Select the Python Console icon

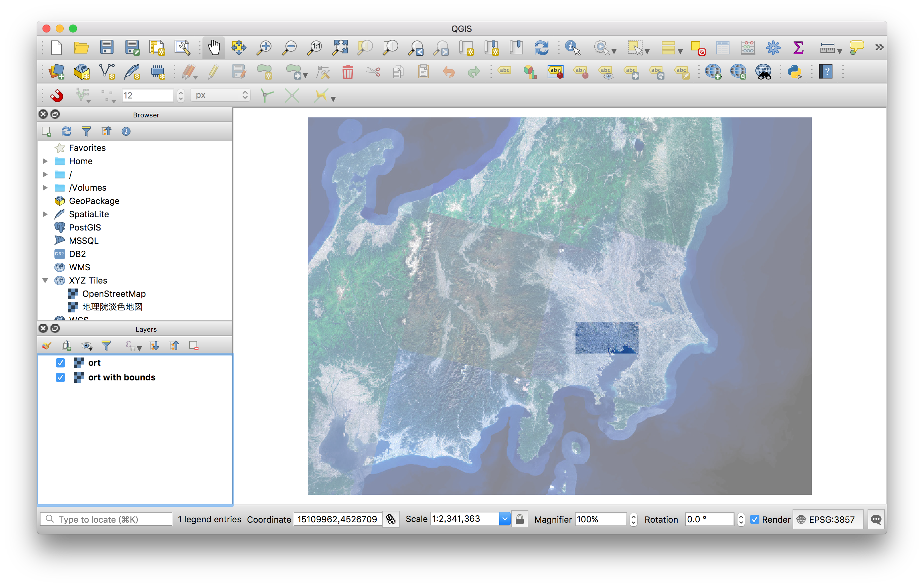click(x=795, y=73)
